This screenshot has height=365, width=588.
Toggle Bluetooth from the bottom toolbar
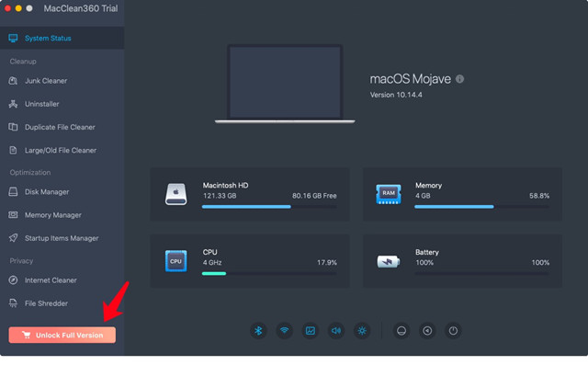pyautogui.click(x=258, y=330)
